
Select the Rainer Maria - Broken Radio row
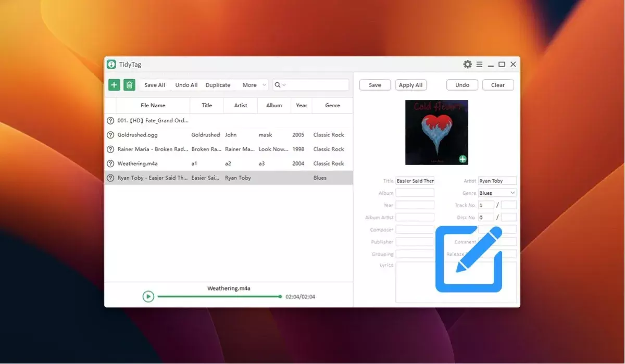click(x=229, y=149)
